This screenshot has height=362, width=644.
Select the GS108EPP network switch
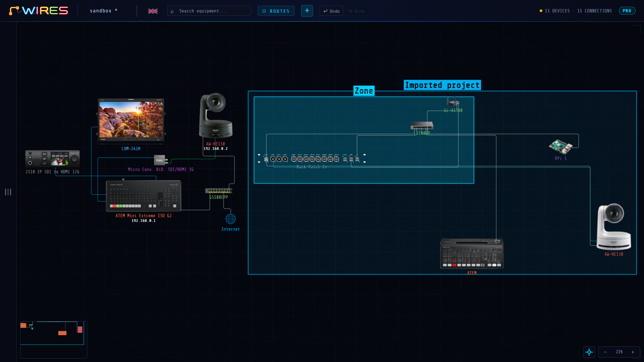click(x=218, y=191)
